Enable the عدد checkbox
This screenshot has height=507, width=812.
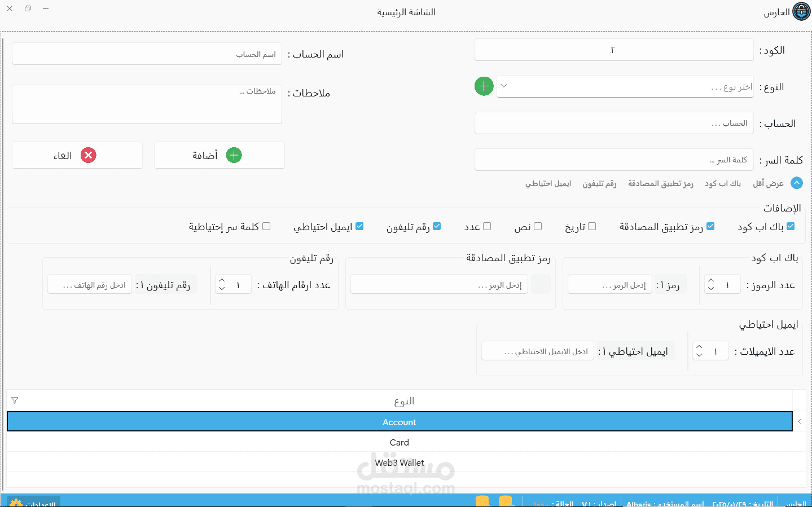(487, 226)
